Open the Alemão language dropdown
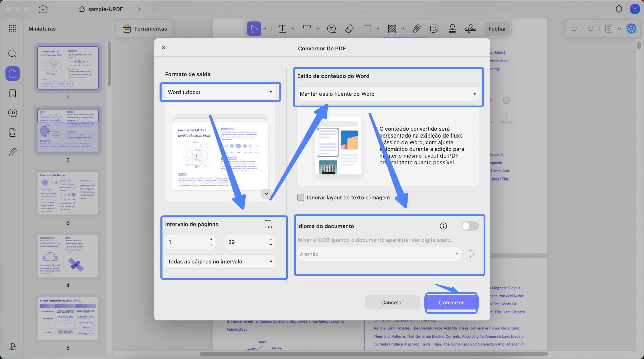Screen dimensions: 644x359 pyautogui.click(x=379, y=254)
